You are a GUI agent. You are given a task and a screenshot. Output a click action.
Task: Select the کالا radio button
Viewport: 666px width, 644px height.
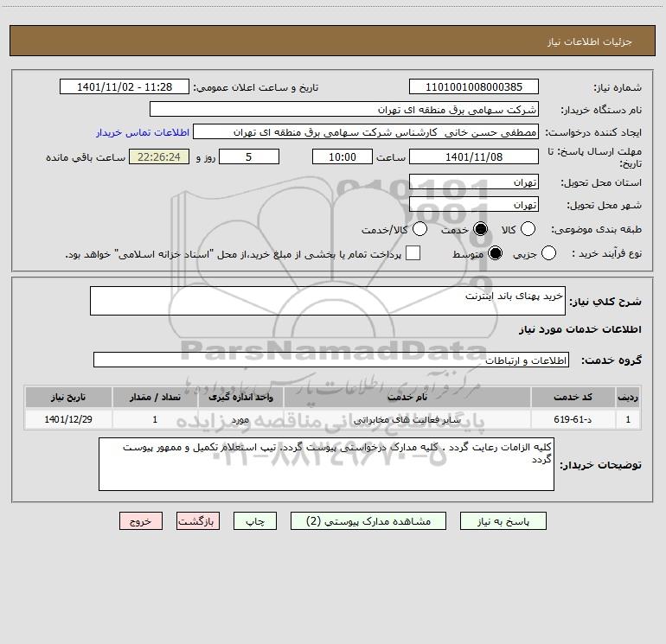click(x=528, y=229)
